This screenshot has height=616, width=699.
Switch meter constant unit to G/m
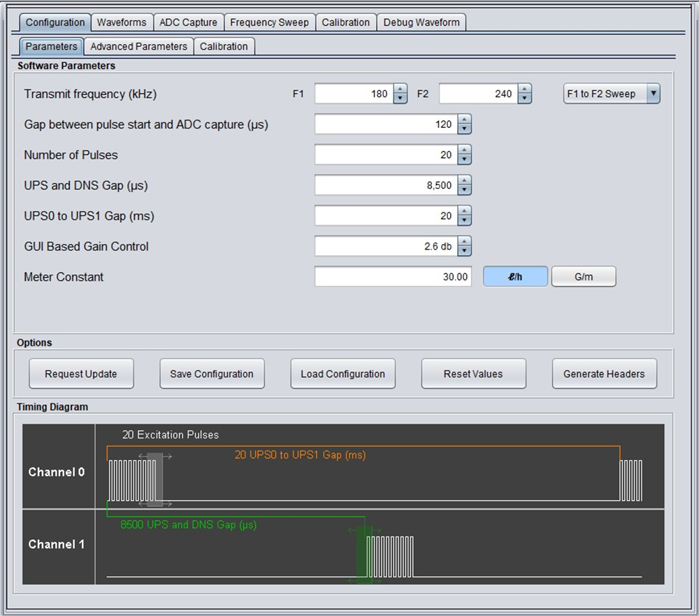(x=584, y=277)
